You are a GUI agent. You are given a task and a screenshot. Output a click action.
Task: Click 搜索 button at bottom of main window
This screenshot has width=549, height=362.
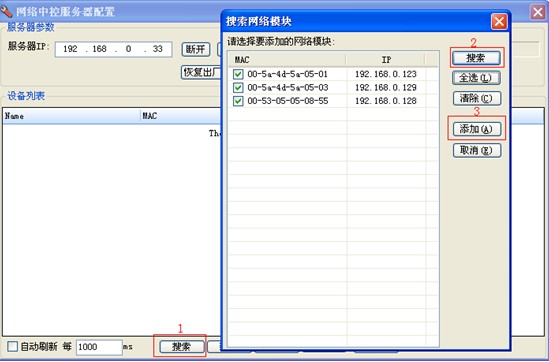pos(181,347)
